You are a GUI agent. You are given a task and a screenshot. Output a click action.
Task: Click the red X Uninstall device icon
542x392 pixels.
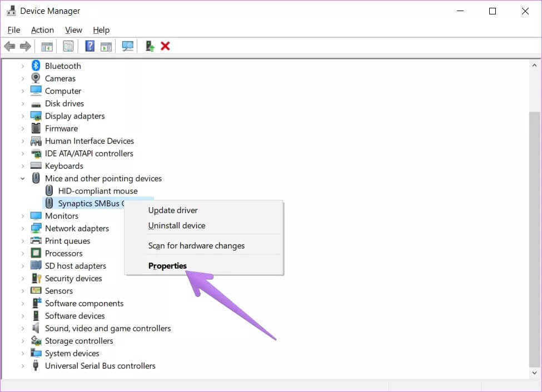(x=165, y=46)
